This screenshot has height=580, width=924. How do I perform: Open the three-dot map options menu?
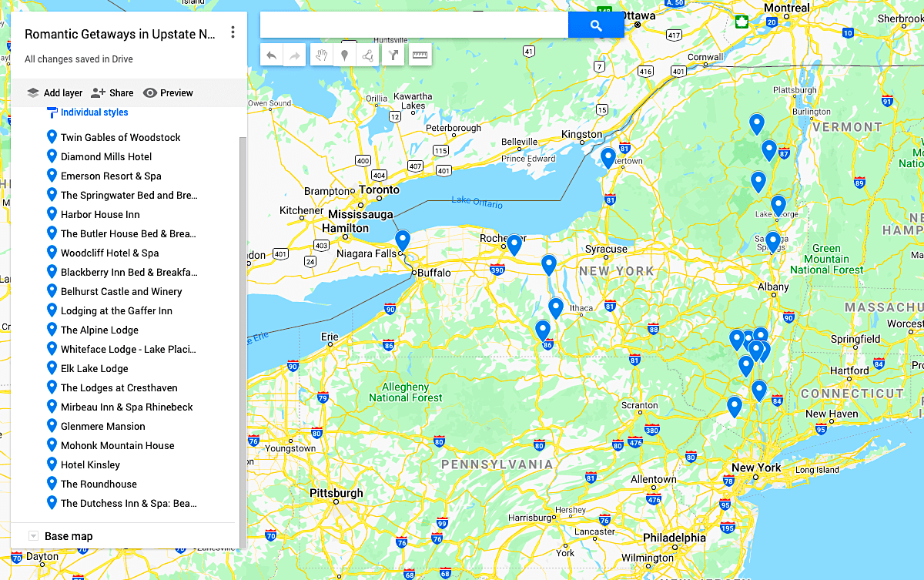click(233, 32)
